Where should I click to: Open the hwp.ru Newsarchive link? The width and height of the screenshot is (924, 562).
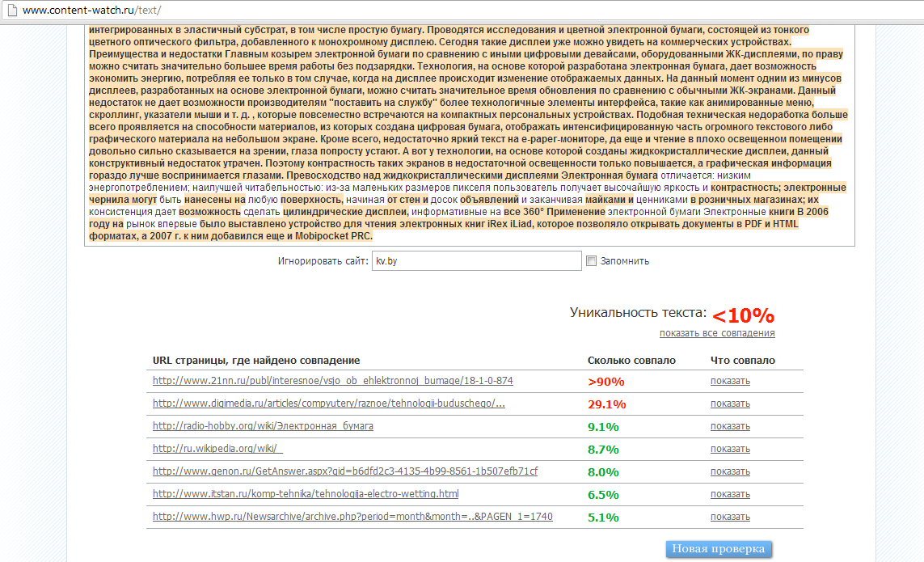352,517
